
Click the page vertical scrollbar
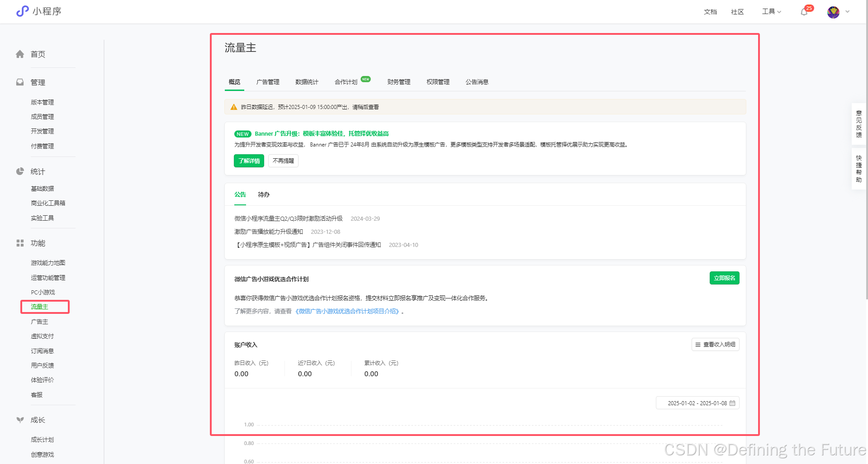pos(867,150)
